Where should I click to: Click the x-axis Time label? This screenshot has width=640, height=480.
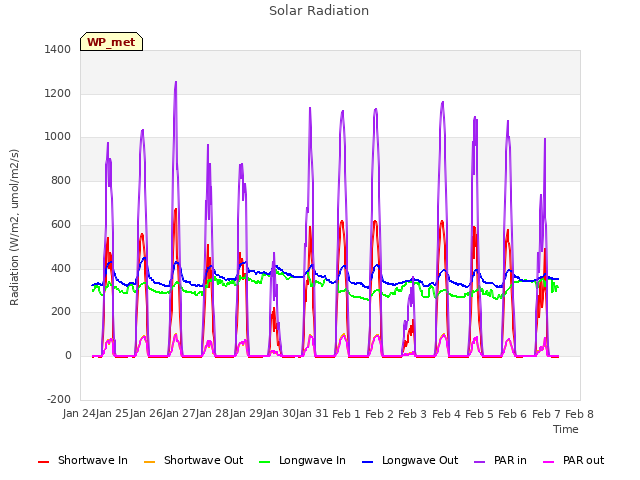[x=566, y=429]
